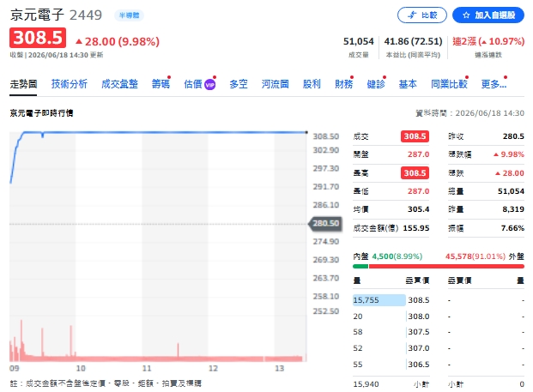The image size is (533, 392).
Task: Click the 307.0 bid price row
Action: coord(391,348)
